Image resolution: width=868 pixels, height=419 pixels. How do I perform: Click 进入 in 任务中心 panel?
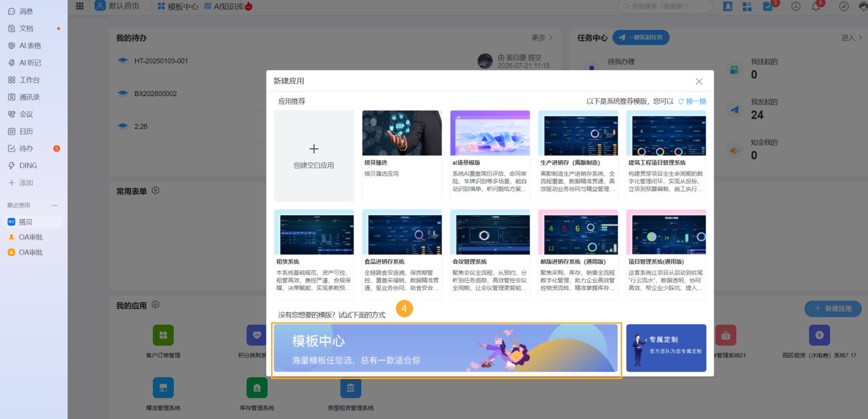[852, 38]
